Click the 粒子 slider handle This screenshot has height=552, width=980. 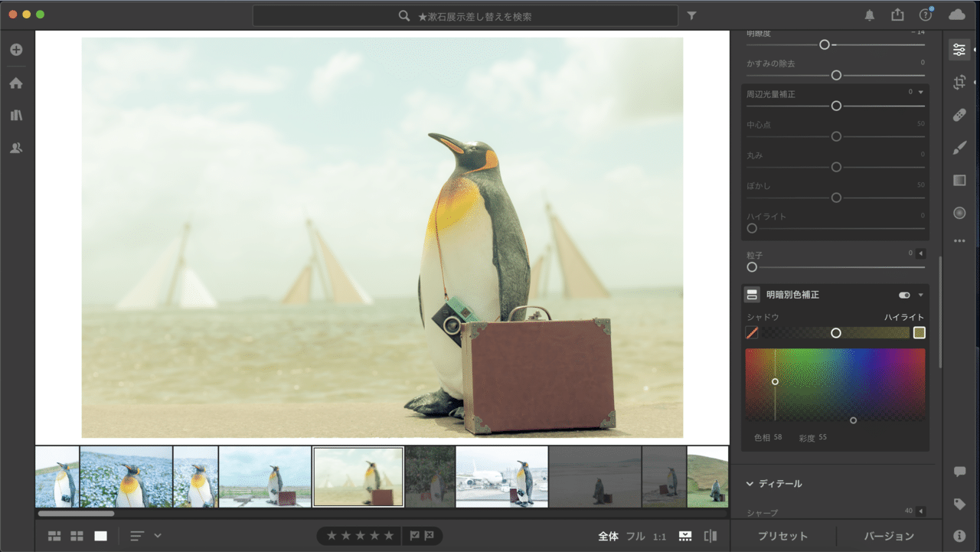(752, 267)
